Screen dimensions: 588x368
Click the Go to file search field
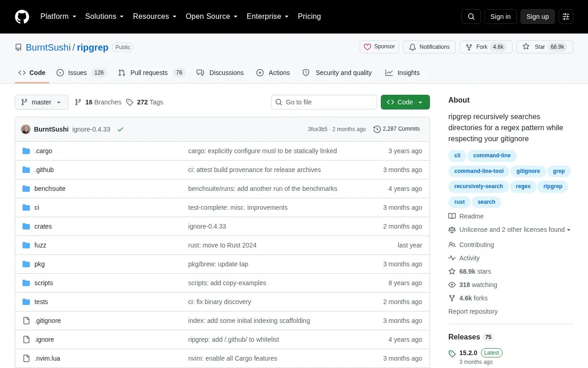tap(324, 102)
